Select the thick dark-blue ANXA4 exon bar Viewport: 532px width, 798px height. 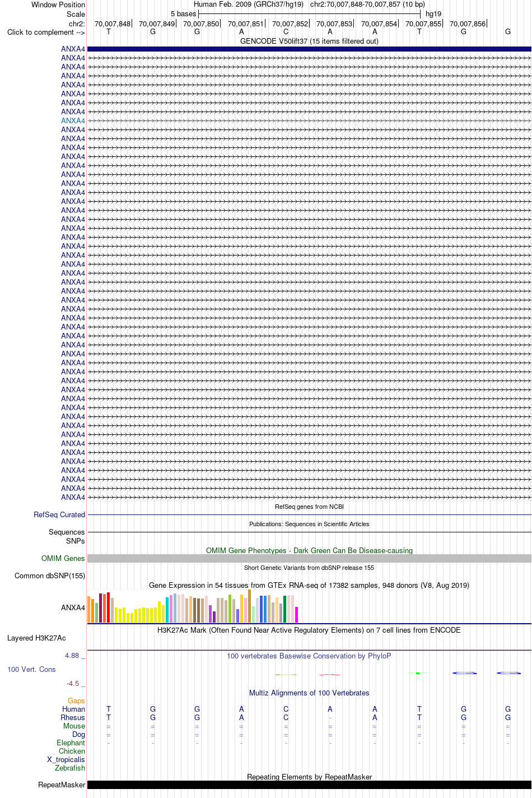pyautogui.click(x=309, y=49)
